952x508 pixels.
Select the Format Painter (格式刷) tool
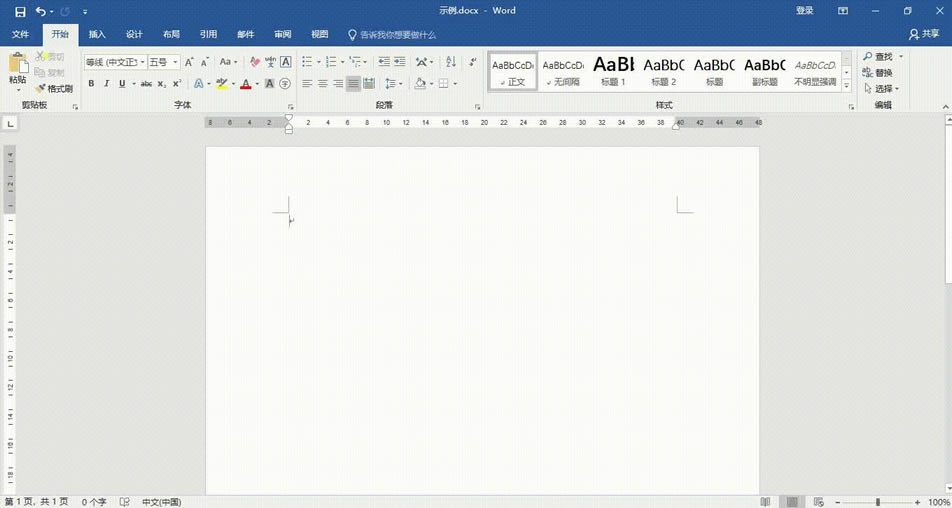tap(53, 89)
